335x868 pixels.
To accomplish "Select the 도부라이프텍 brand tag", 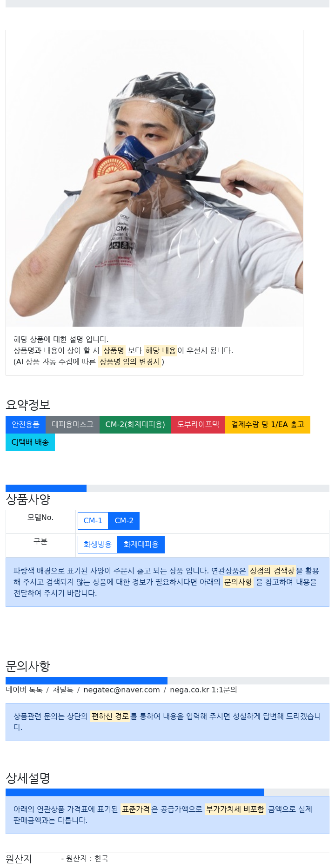I will (198, 425).
